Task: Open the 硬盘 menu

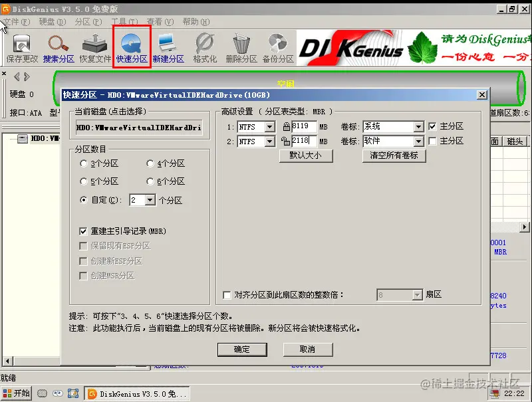Action: point(53,22)
